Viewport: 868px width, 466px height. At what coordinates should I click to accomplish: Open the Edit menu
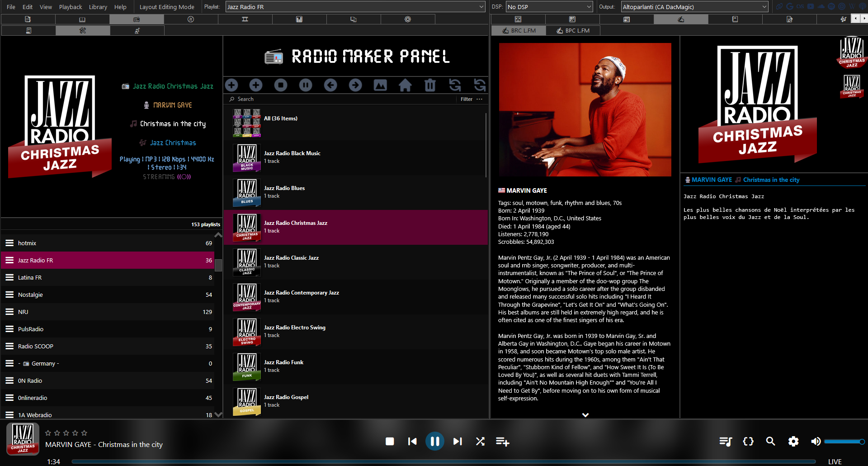pyautogui.click(x=28, y=7)
